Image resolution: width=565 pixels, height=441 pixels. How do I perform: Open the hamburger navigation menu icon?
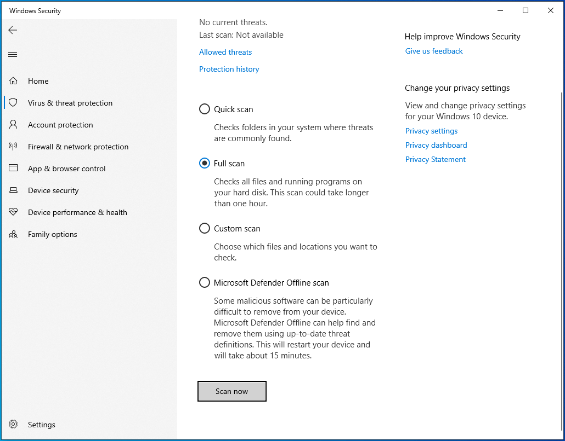click(x=13, y=55)
